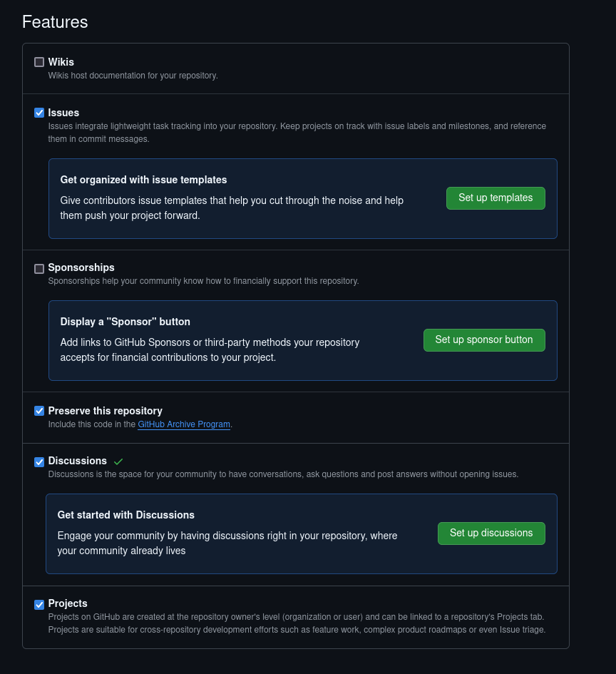
Task: Enable the Wikis feature checkbox
Action: click(x=39, y=62)
